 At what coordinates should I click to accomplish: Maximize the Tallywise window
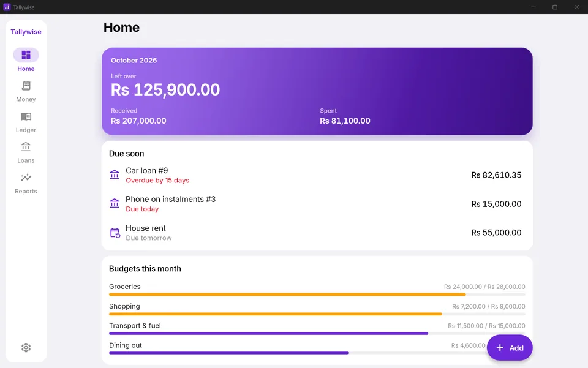pos(555,7)
